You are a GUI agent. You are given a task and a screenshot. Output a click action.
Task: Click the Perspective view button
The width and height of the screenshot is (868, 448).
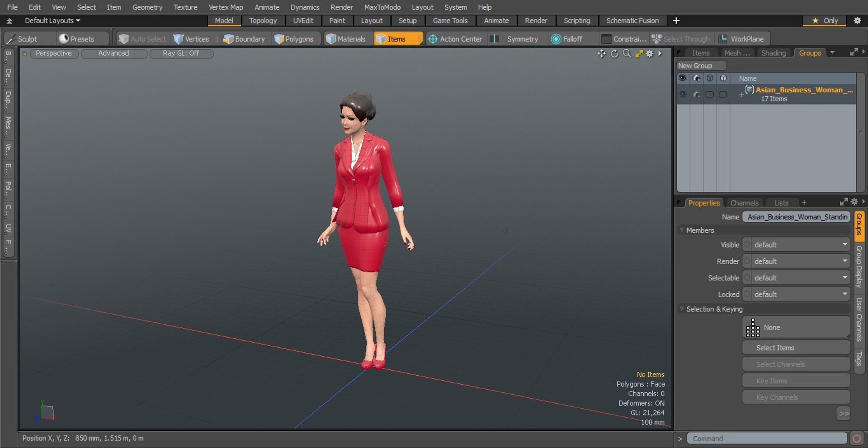[x=54, y=53]
